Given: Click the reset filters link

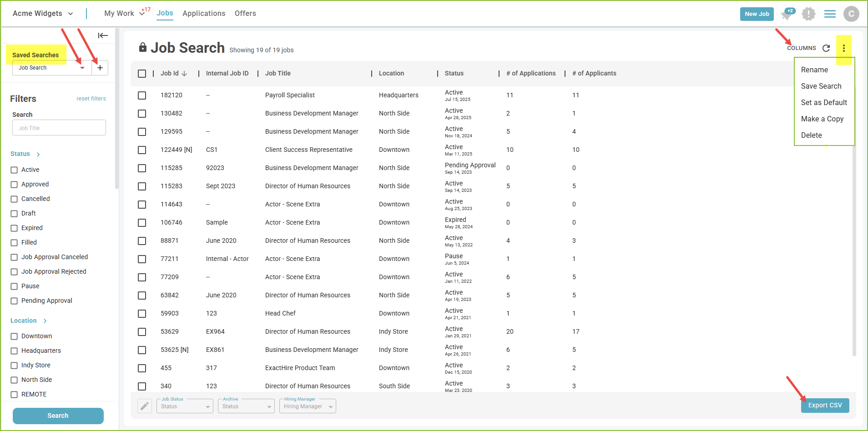Looking at the screenshot, I should pyautogui.click(x=91, y=99).
